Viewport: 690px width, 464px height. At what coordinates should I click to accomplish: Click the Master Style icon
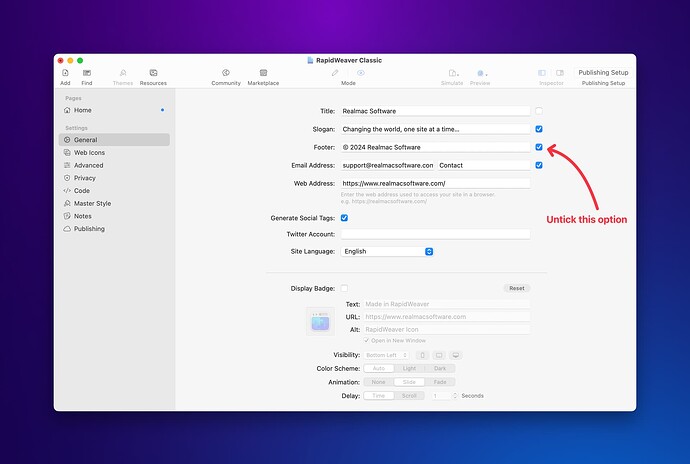pyautogui.click(x=67, y=203)
